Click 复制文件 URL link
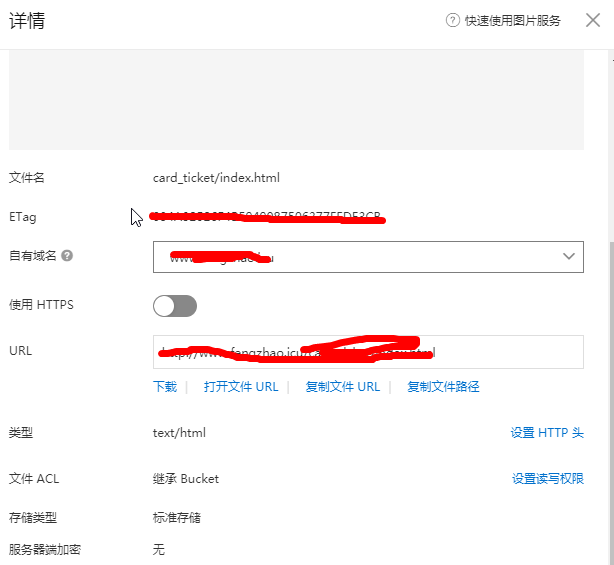 [343, 387]
